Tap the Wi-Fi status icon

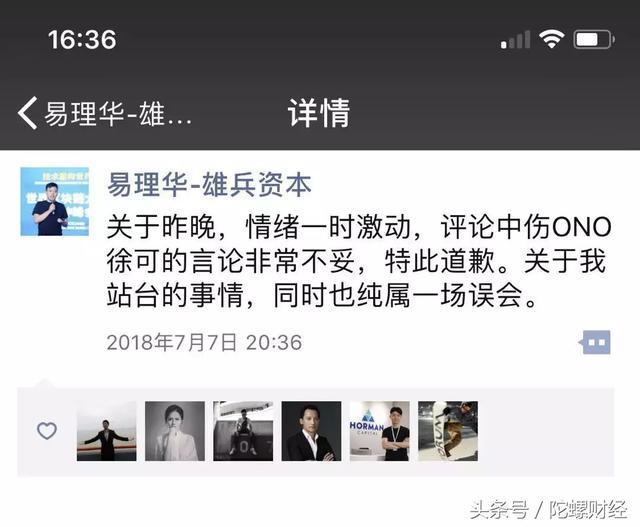(551, 40)
